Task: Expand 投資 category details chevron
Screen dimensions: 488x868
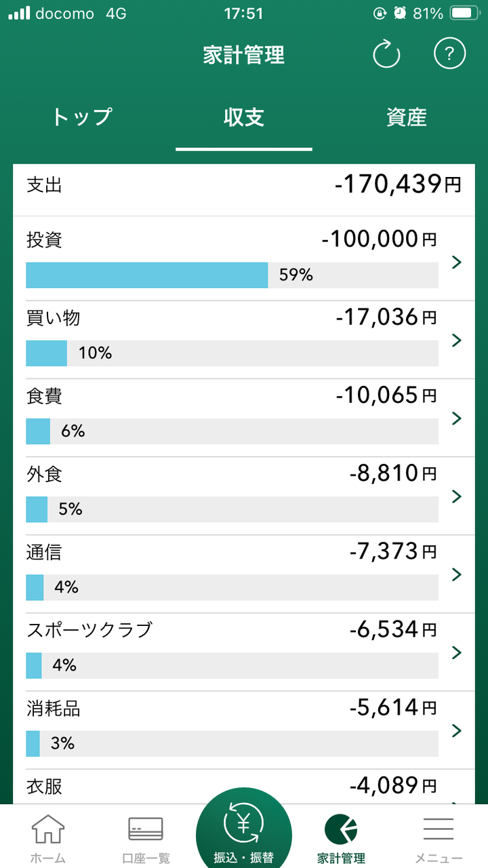Action: tap(457, 262)
